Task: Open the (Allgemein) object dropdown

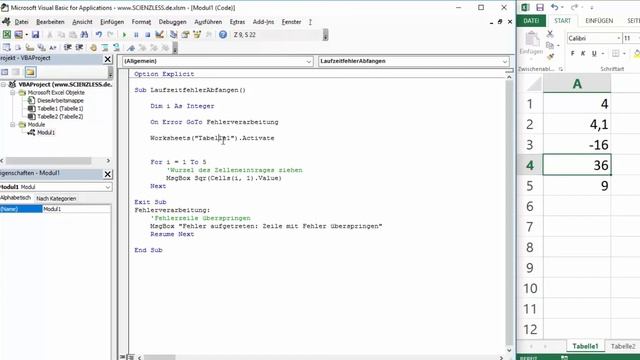Action: [x=309, y=61]
